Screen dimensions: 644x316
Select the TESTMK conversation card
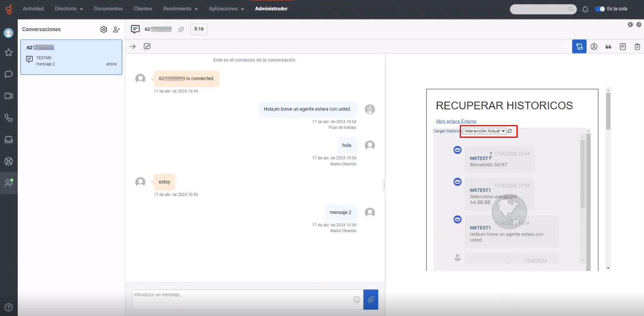71,57
